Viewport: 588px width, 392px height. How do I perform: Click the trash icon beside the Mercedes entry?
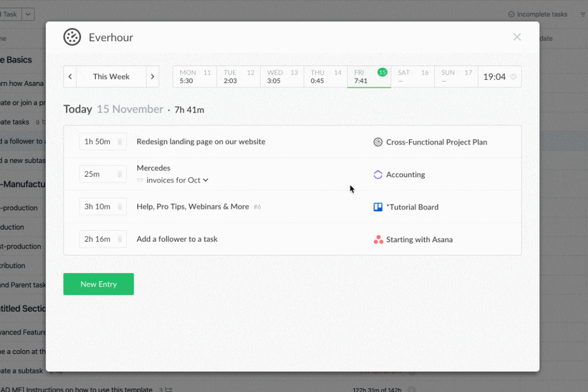(x=120, y=174)
